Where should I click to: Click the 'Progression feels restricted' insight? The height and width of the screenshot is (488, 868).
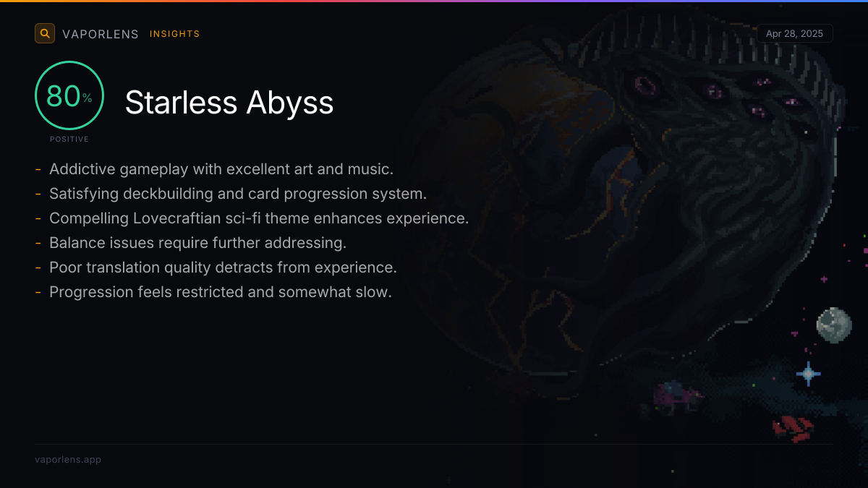tap(220, 292)
